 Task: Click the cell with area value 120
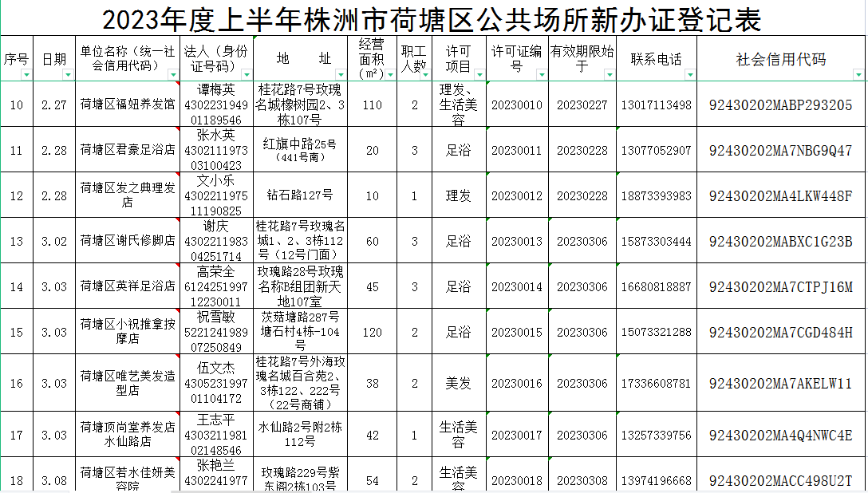[372, 332]
